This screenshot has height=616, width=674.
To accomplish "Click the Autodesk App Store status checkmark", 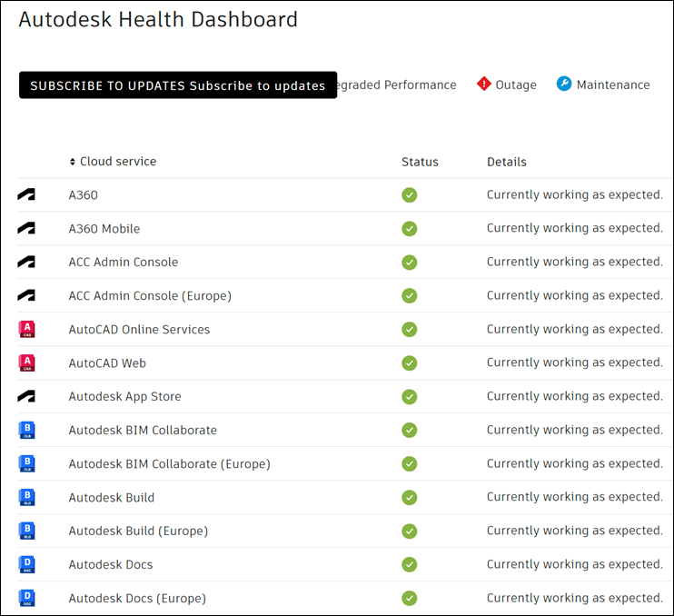I will tap(410, 396).
